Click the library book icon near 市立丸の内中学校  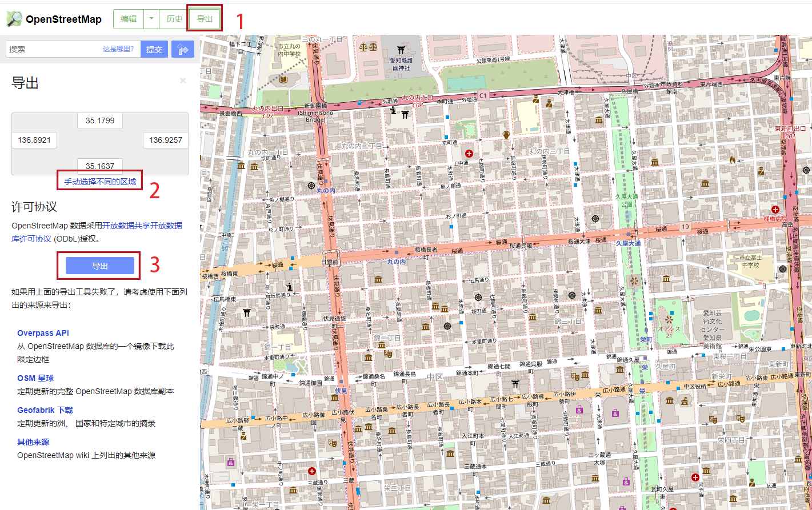coord(283,81)
